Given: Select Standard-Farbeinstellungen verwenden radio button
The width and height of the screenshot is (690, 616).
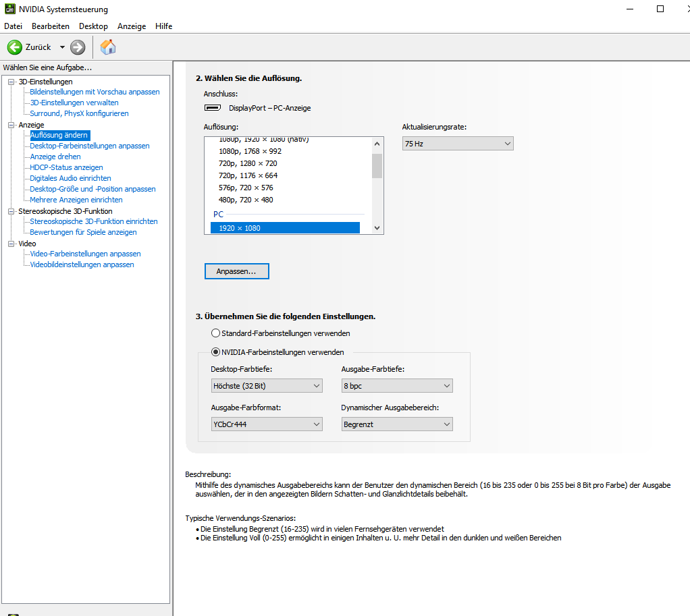Looking at the screenshot, I should click(x=215, y=333).
